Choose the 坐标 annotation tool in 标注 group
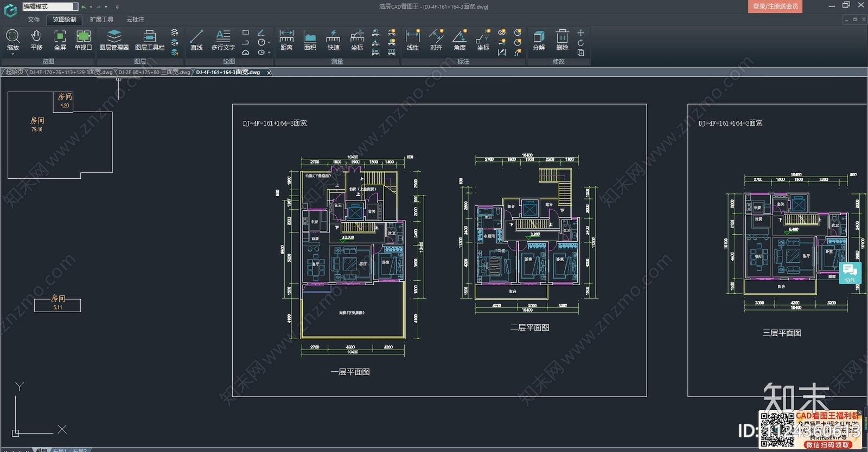The height and width of the screenshot is (452, 868). coord(483,40)
